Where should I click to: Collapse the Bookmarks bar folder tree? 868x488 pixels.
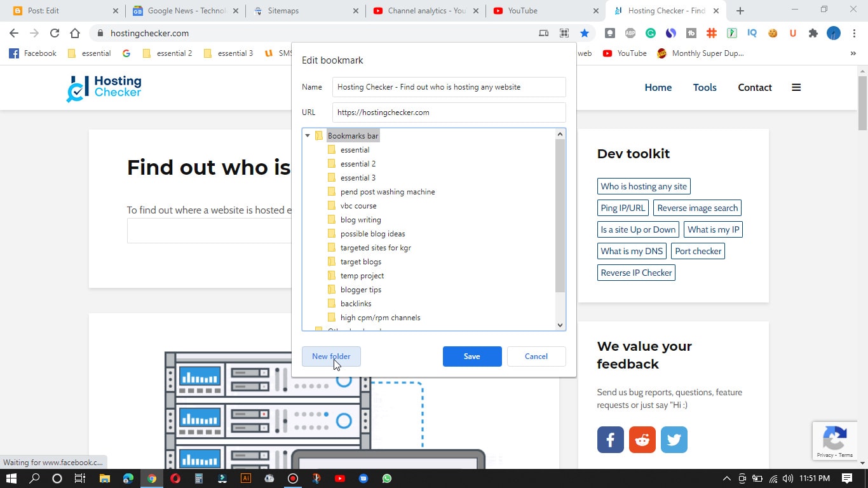pos(308,135)
